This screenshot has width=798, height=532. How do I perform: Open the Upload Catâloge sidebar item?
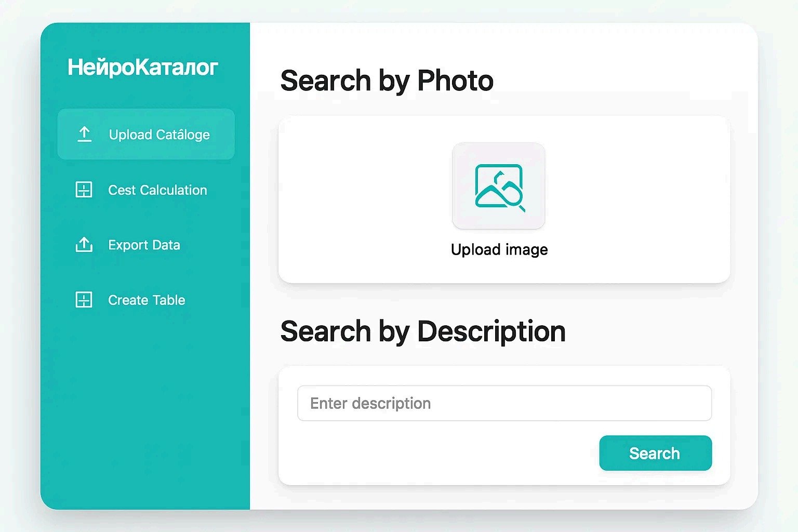tap(159, 135)
